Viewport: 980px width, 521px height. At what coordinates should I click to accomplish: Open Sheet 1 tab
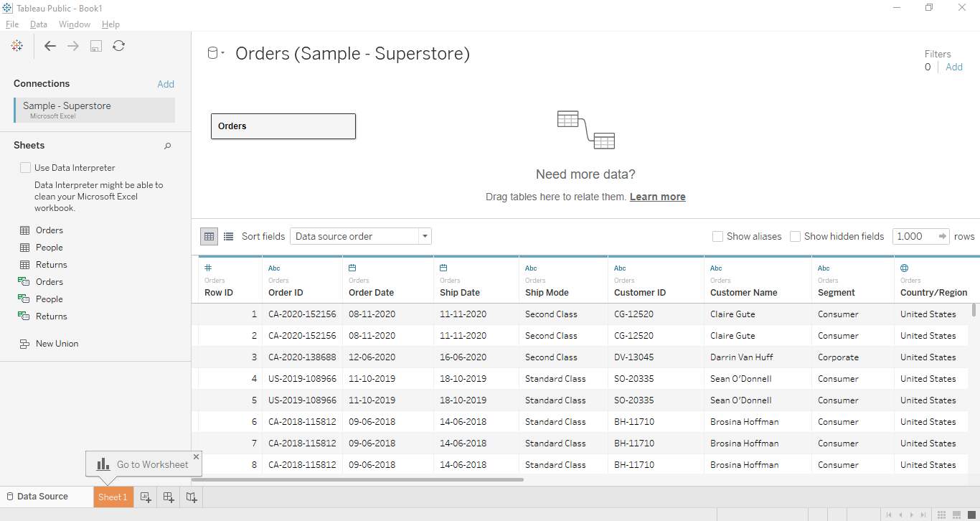[113, 497]
